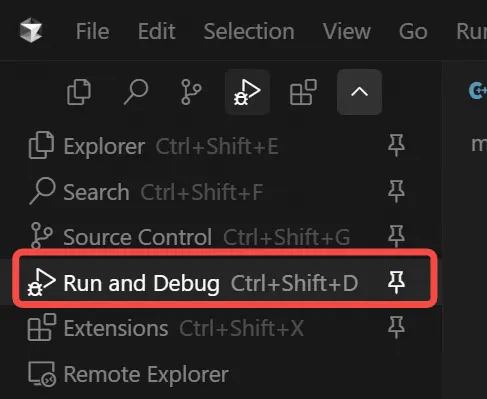
Task: Open the View menu
Action: pyautogui.click(x=347, y=31)
